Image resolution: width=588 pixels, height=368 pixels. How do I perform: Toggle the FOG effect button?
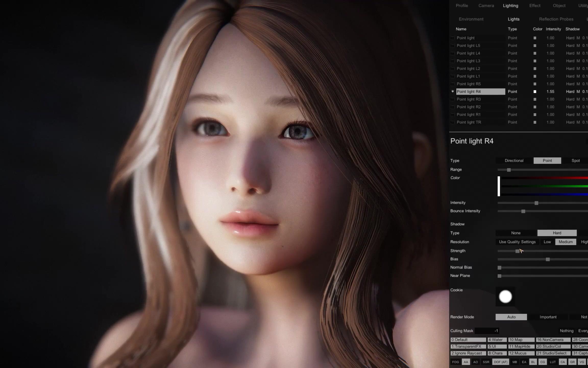tap(455, 362)
